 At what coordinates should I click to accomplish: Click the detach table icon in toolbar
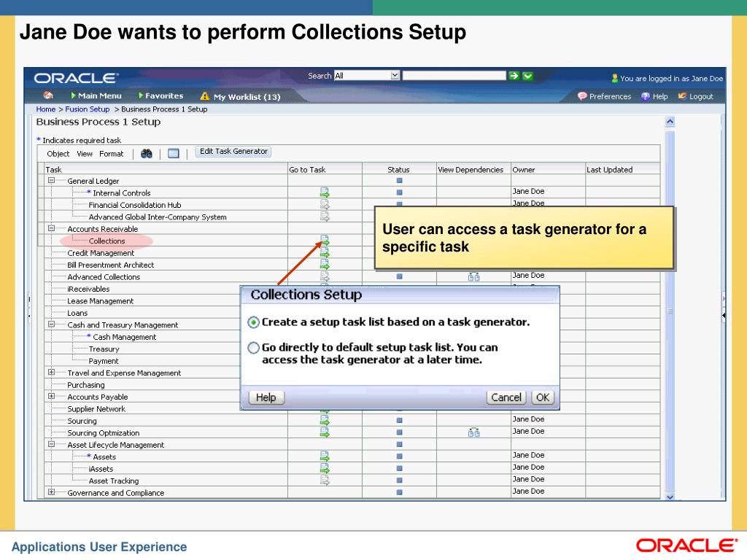pyautogui.click(x=173, y=154)
